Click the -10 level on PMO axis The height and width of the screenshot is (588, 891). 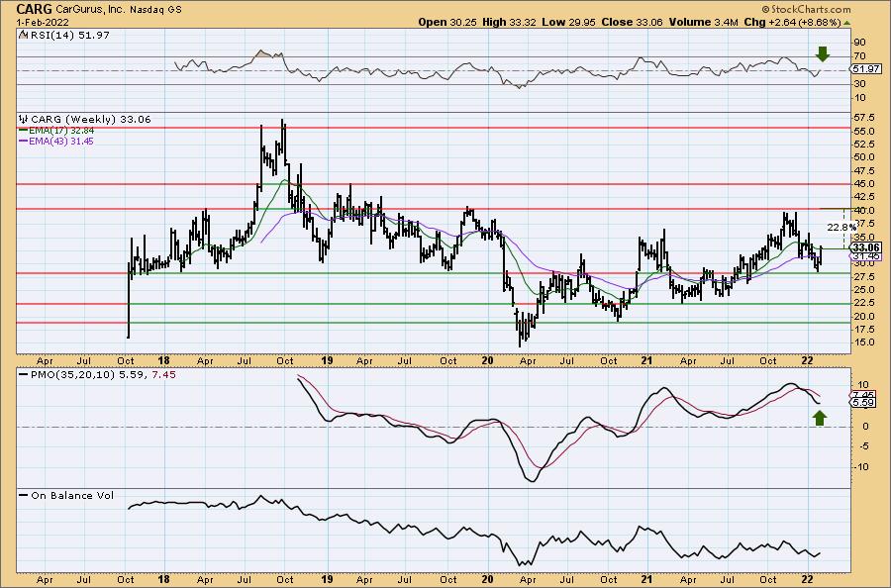click(x=861, y=467)
